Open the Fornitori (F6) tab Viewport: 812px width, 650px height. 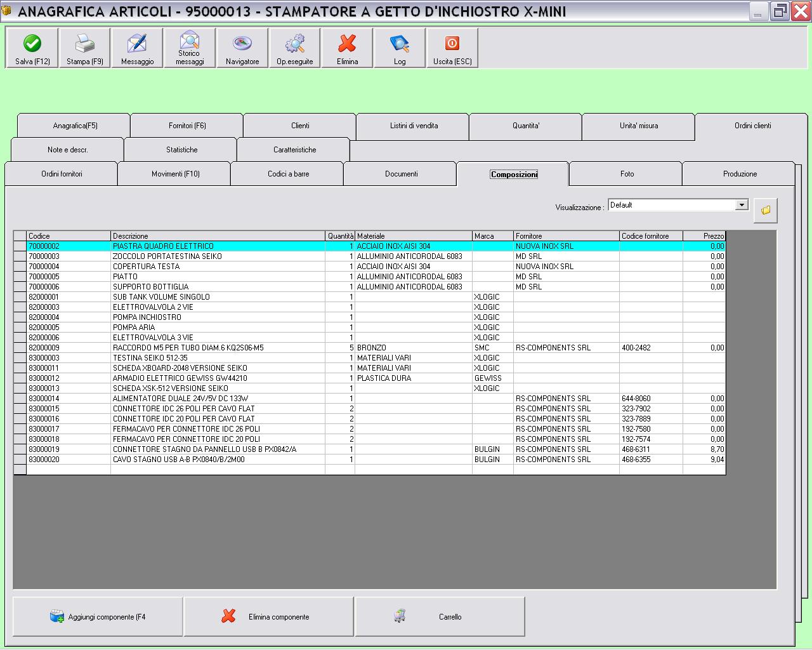(x=187, y=126)
